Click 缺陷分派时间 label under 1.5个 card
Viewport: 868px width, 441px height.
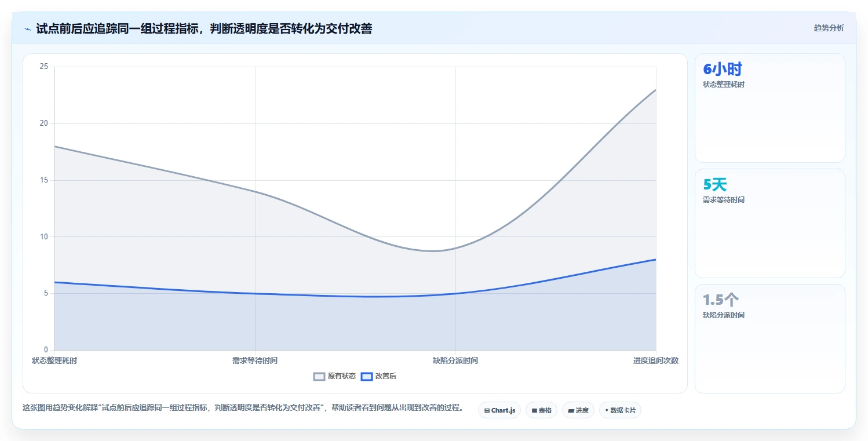[x=723, y=315]
